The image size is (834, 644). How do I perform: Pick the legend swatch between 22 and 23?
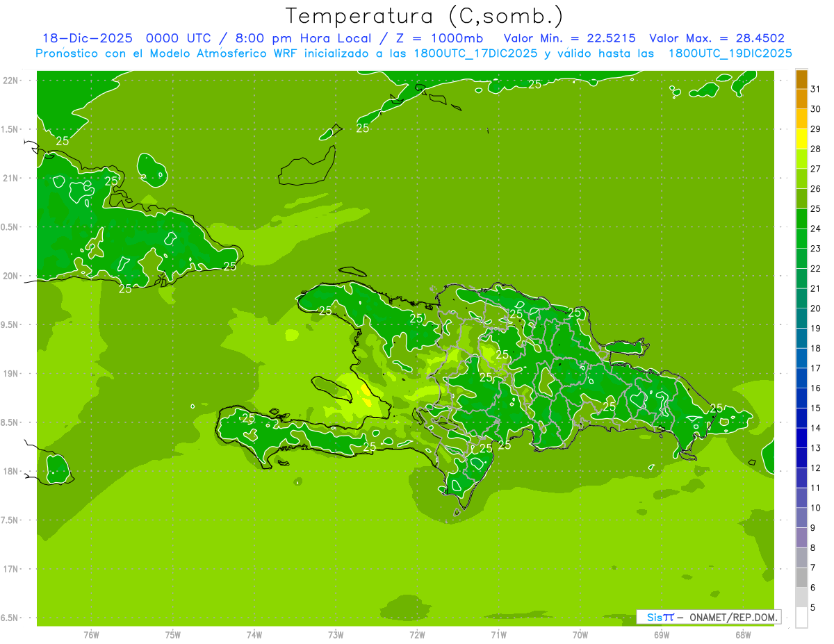pyautogui.click(x=801, y=258)
